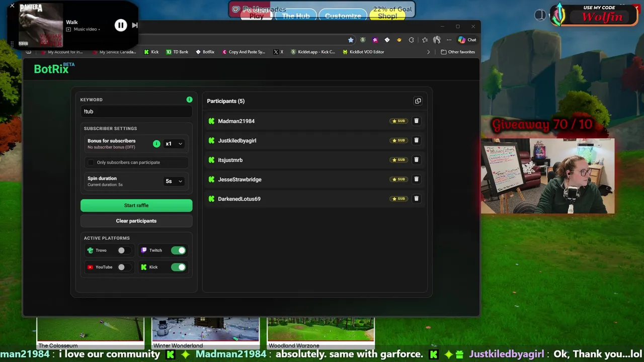644x362 pixels.
Task: Open the Kick bookmark
Action: (151, 52)
